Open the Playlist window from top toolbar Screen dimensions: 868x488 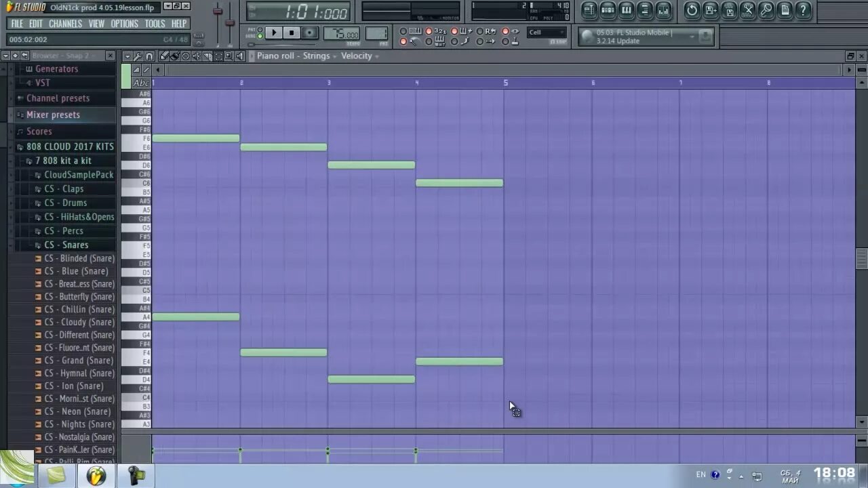pyautogui.click(x=589, y=9)
